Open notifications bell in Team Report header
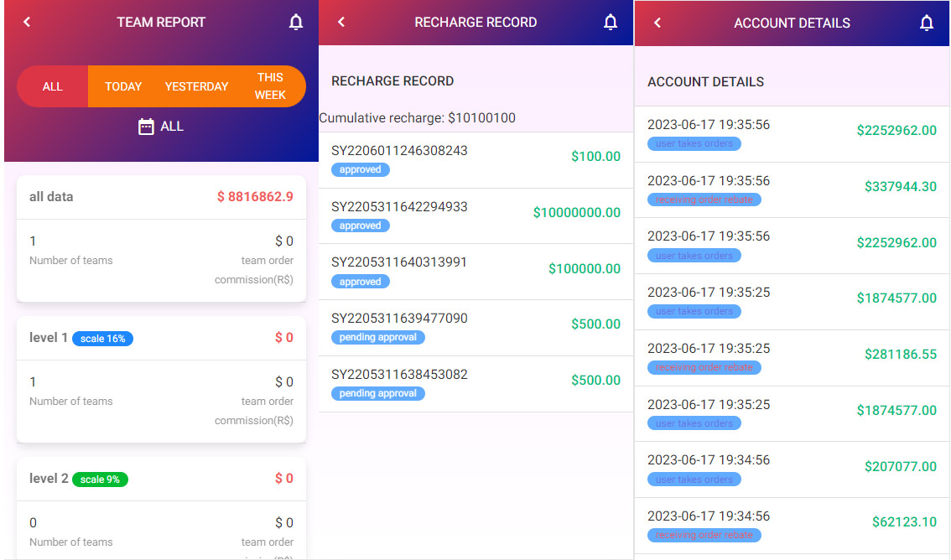The width and height of the screenshot is (951, 560). [x=296, y=23]
